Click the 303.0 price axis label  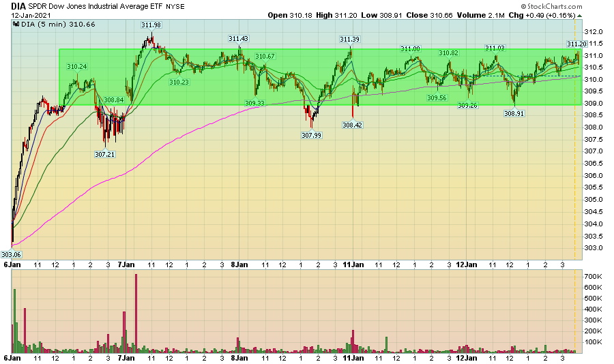point(594,248)
